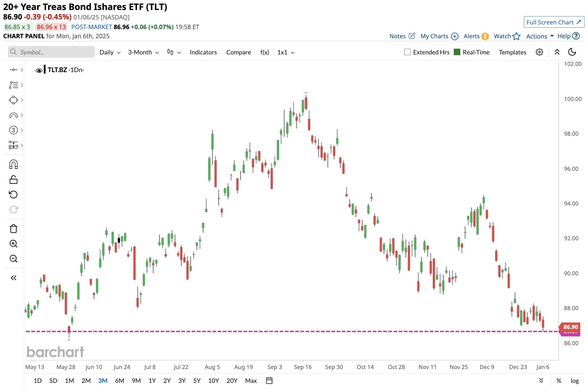Open Indicators menu
The height and width of the screenshot is (392, 588).
203,52
